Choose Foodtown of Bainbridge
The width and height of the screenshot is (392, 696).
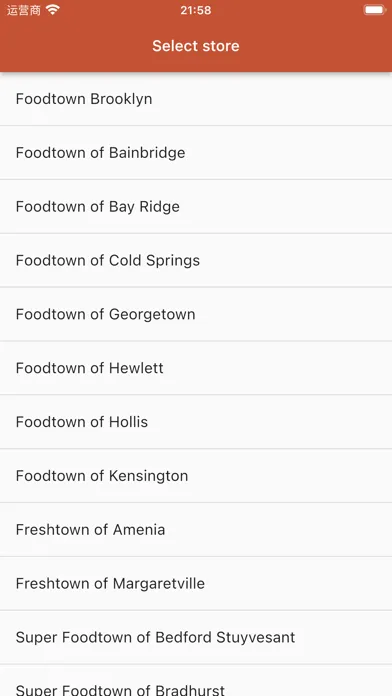(x=196, y=153)
